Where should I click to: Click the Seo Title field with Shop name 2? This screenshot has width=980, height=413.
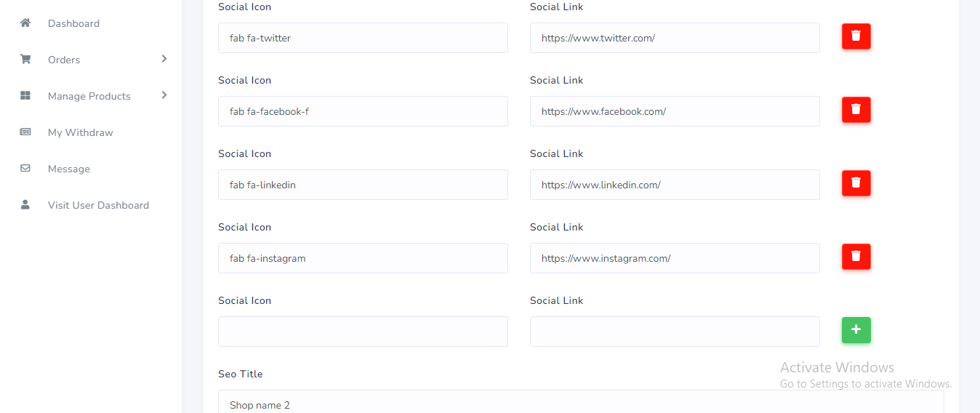point(580,403)
